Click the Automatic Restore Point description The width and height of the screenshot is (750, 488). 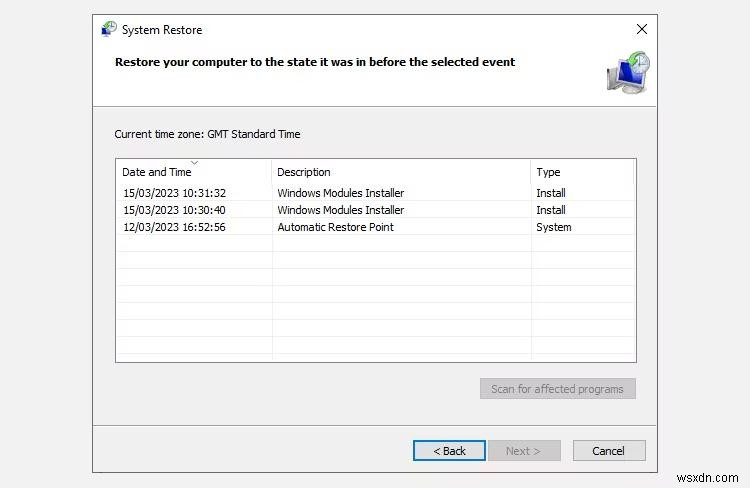335,227
